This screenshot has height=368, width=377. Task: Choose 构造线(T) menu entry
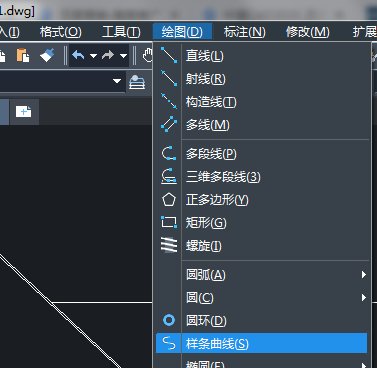tap(262, 101)
